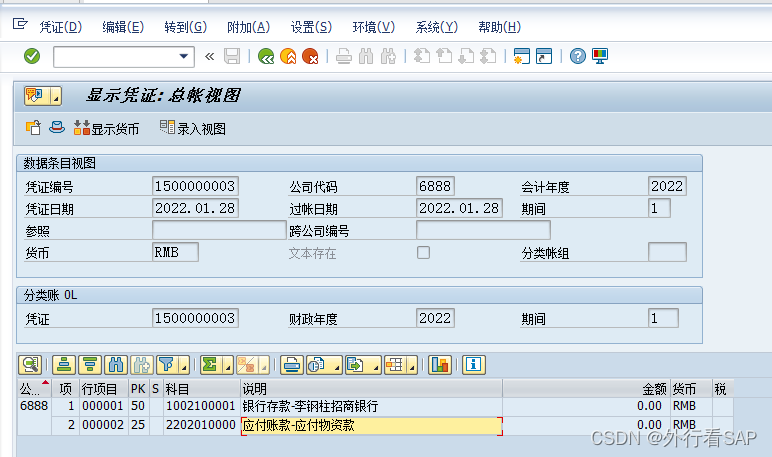Click the 凭证编号 field showing 1500000003
This screenshot has height=457, width=772.
tap(195, 186)
